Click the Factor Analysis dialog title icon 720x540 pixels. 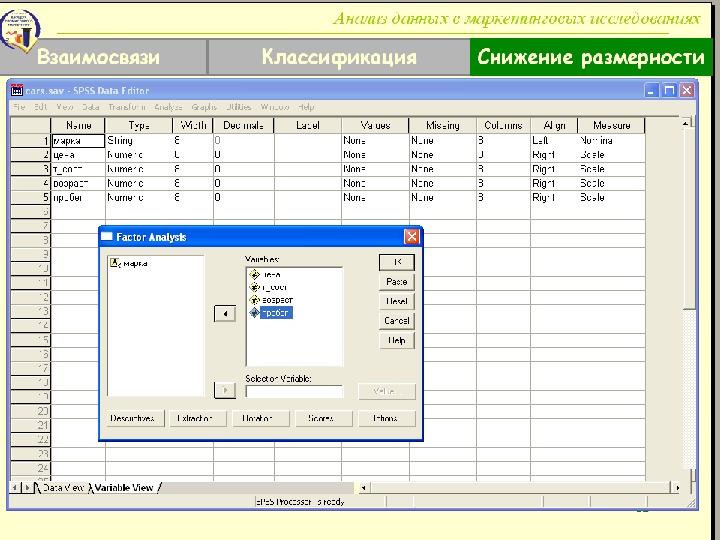107,236
